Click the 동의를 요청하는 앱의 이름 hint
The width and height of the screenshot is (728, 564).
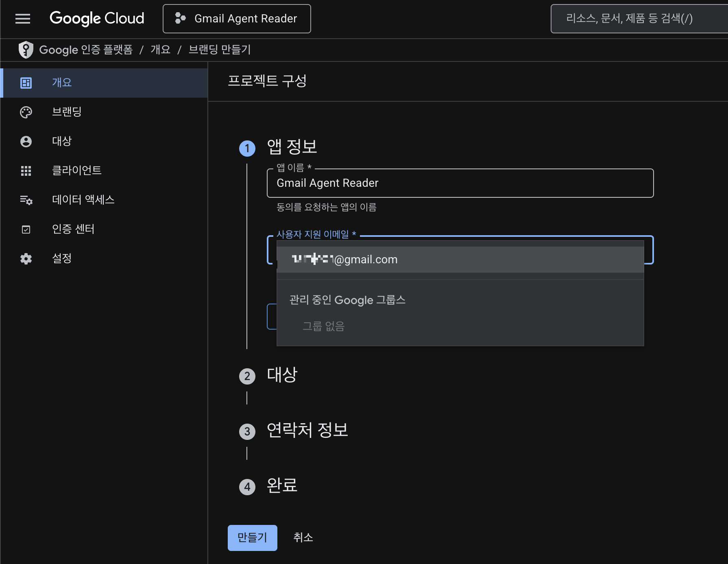point(327,208)
